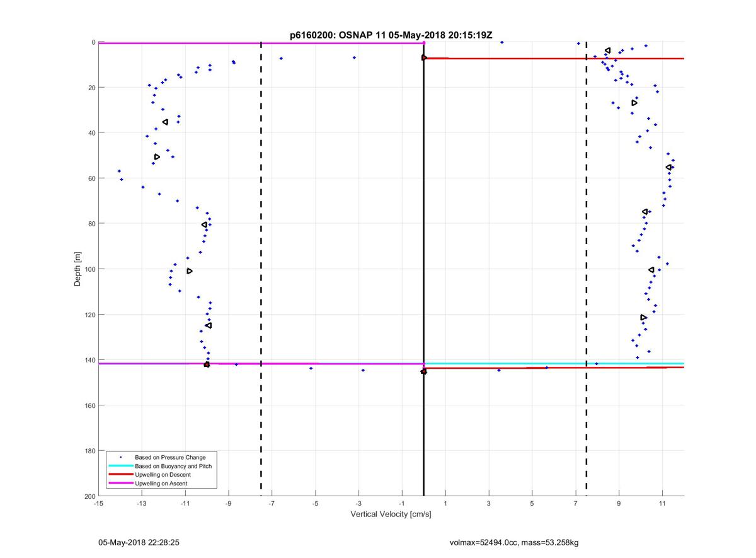Click the x-axis tick label '-15'
Viewport: 756px width, 558px height.
click(98, 504)
